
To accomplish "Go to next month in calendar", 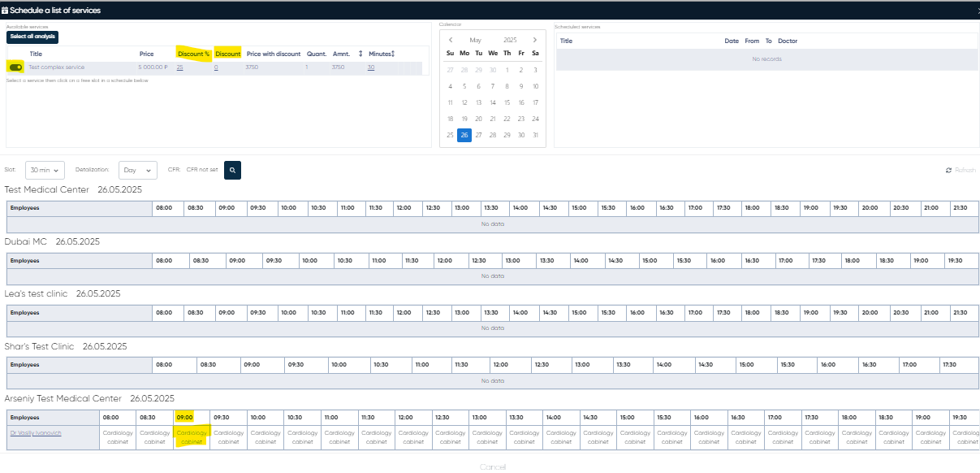I will tap(535, 40).
